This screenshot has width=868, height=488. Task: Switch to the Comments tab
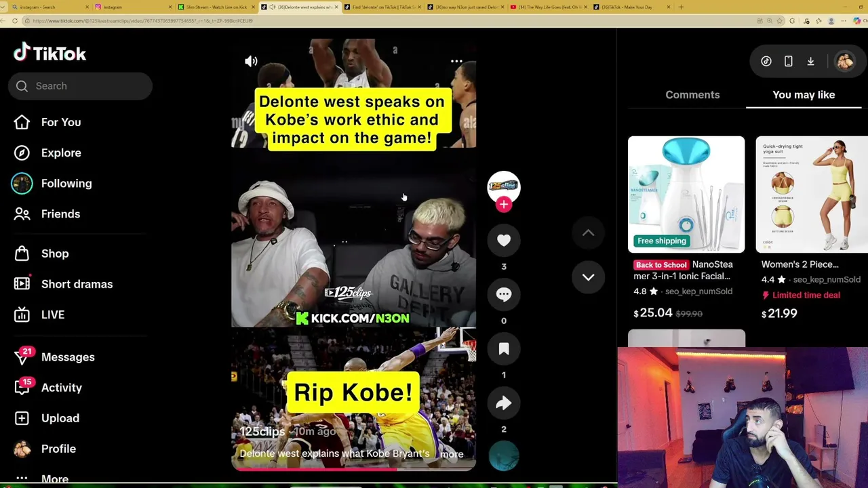tap(692, 95)
